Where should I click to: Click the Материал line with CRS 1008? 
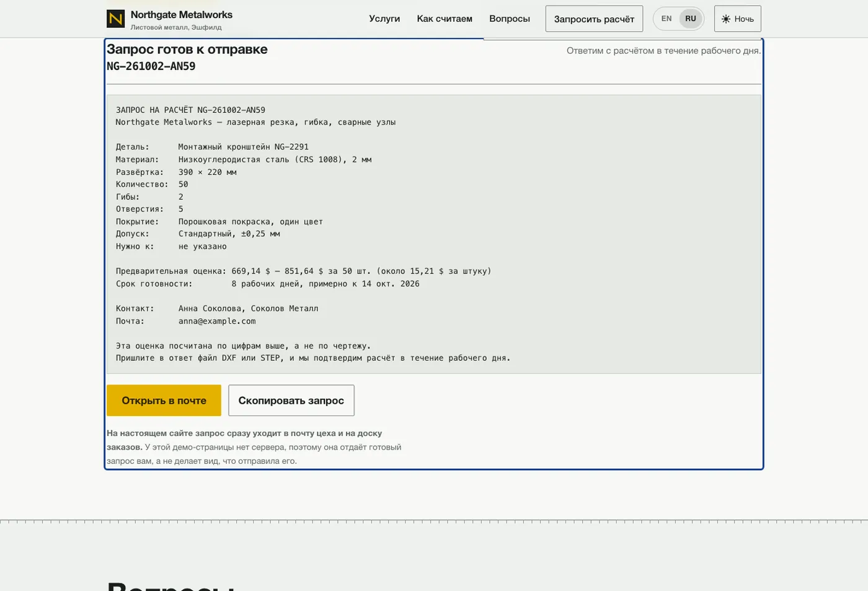(x=244, y=159)
